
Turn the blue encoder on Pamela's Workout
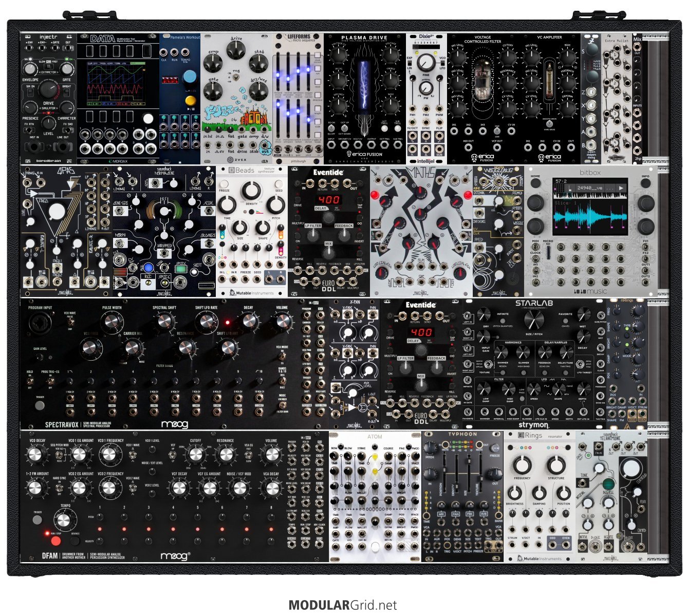click(x=190, y=77)
